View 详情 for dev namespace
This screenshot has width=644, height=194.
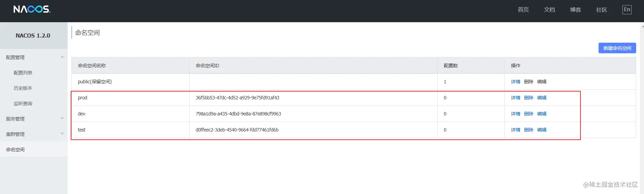516,114
